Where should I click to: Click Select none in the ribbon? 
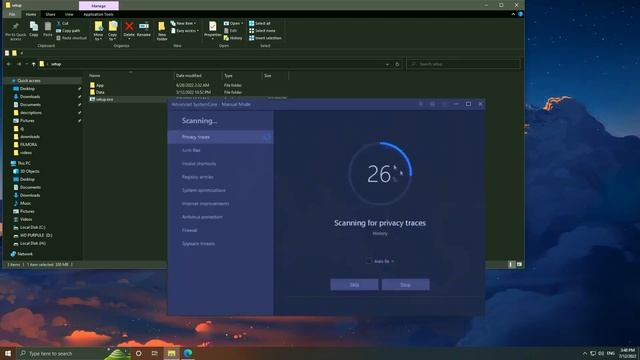[x=262, y=31]
